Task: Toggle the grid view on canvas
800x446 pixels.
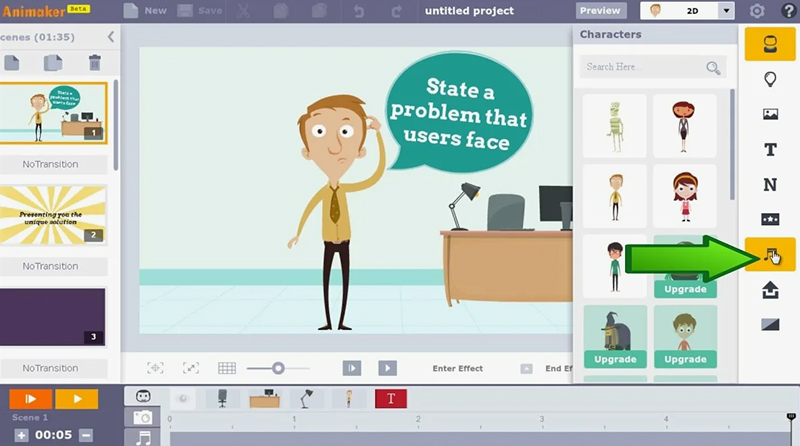Action: [227, 368]
